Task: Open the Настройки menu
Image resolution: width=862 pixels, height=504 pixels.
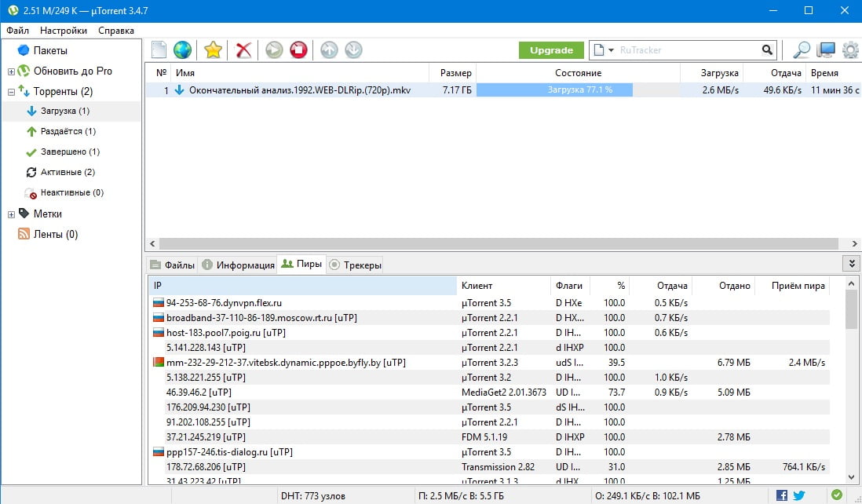Action: pos(64,31)
